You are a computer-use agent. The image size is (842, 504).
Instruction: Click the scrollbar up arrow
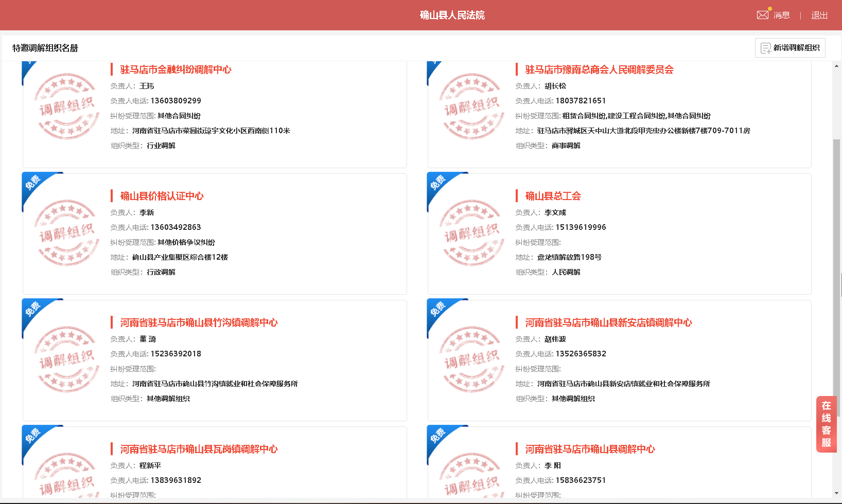(x=837, y=66)
